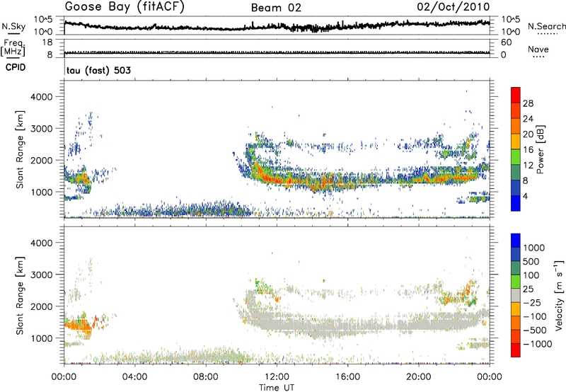Click the yellow 16–20 dB Power colorbar segment
566x392 pixels.
[516, 141]
